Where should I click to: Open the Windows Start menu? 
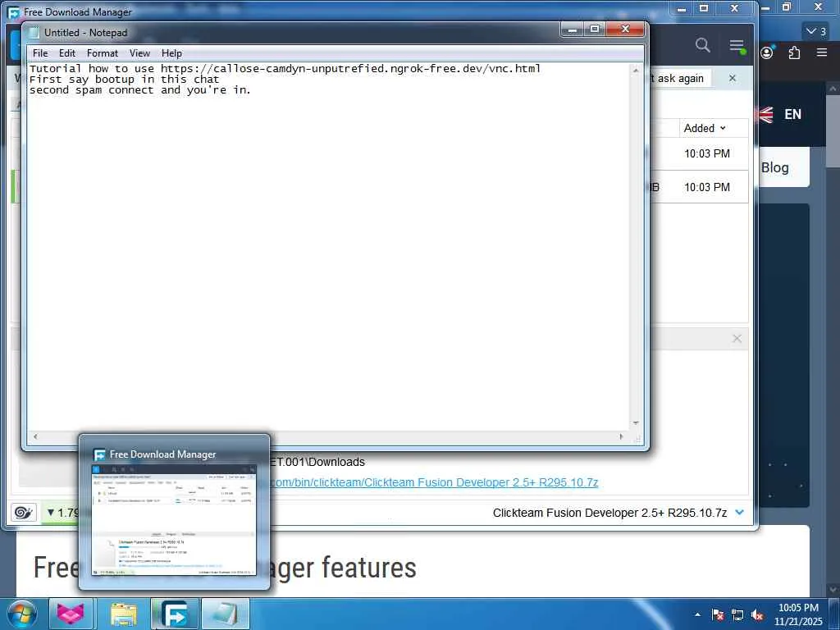coord(22,614)
